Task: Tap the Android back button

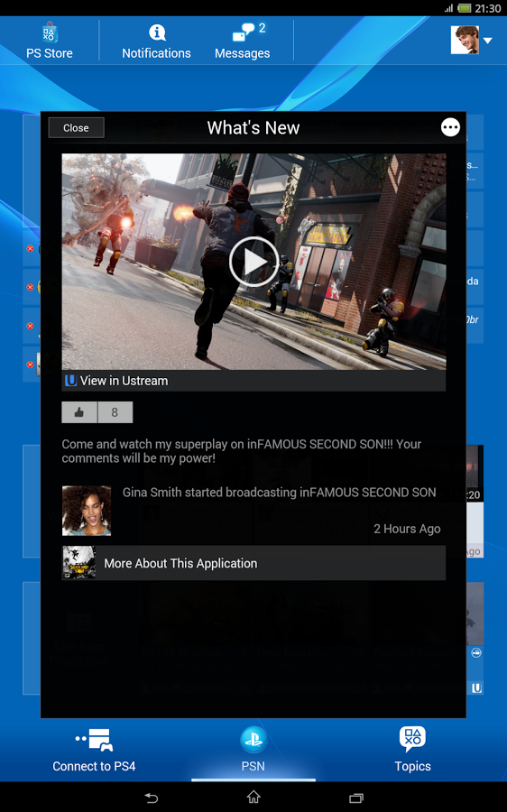Action: click(x=152, y=798)
